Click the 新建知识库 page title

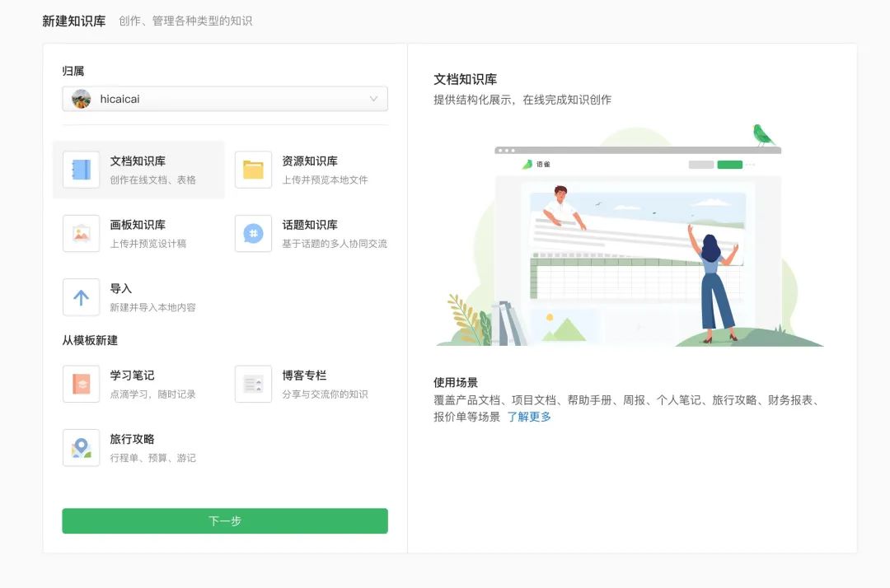(x=74, y=21)
